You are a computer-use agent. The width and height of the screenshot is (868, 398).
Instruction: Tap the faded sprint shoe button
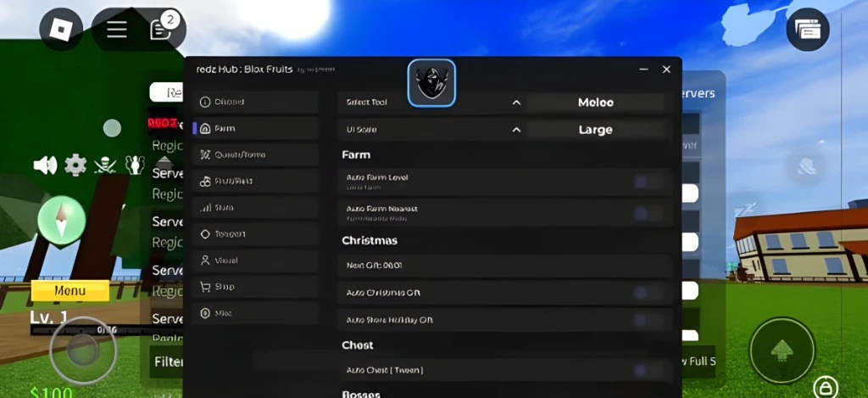[x=806, y=167]
